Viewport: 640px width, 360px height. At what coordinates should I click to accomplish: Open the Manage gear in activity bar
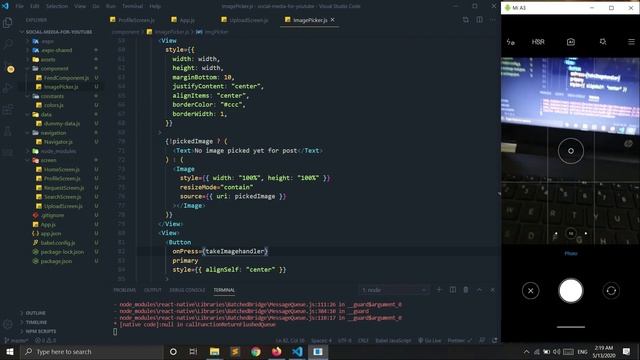tap(7, 324)
